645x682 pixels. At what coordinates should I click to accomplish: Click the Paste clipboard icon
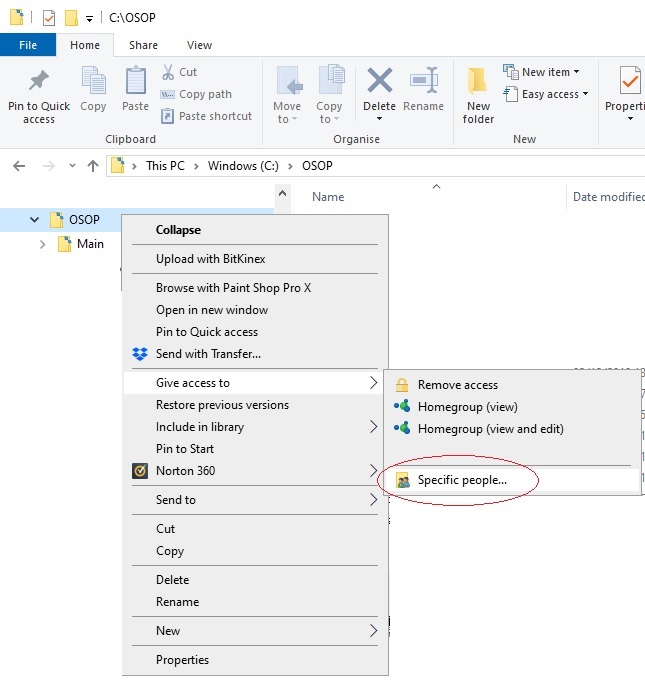136,80
